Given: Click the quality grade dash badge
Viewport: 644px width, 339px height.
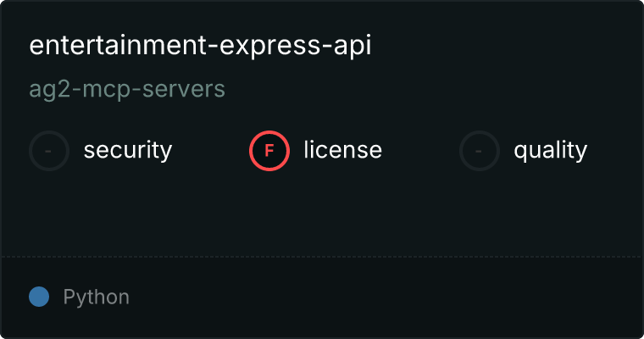Looking at the screenshot, I should point(480,151).
